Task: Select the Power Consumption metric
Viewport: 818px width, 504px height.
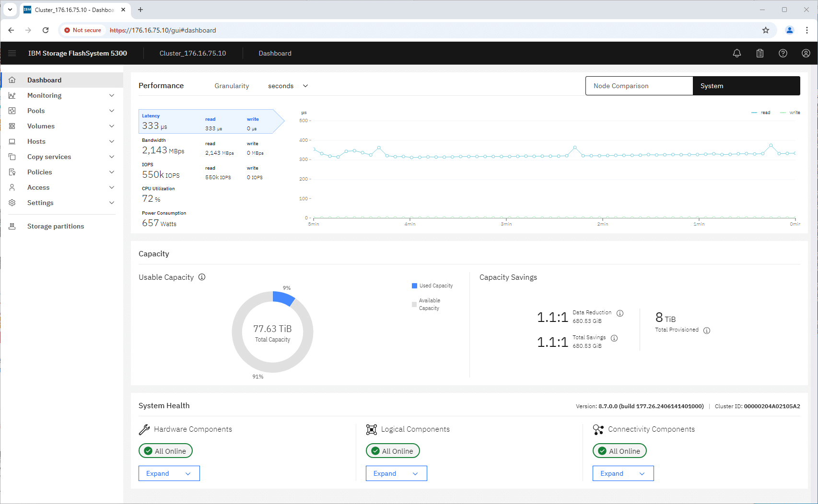Action: click(x=164, y=219)
